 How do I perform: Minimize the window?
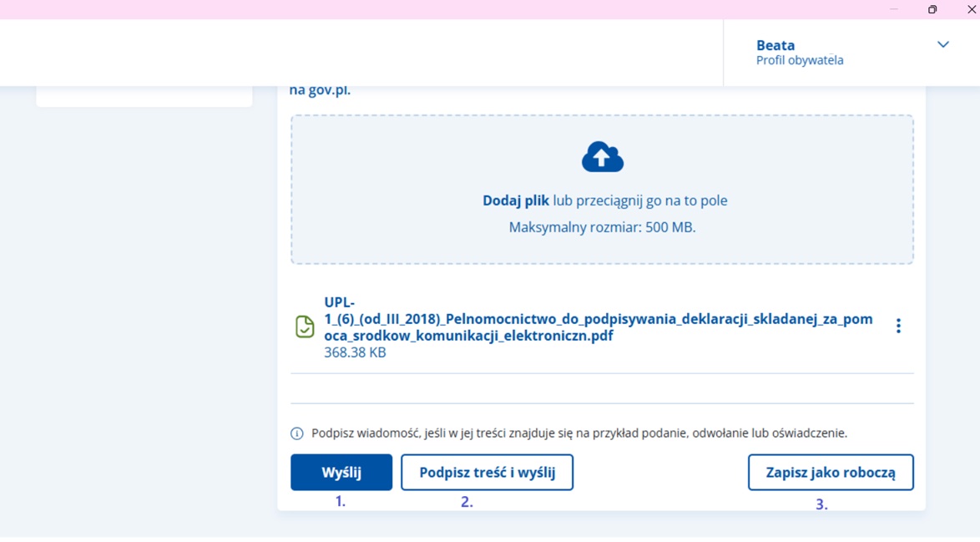click(893, 9)
